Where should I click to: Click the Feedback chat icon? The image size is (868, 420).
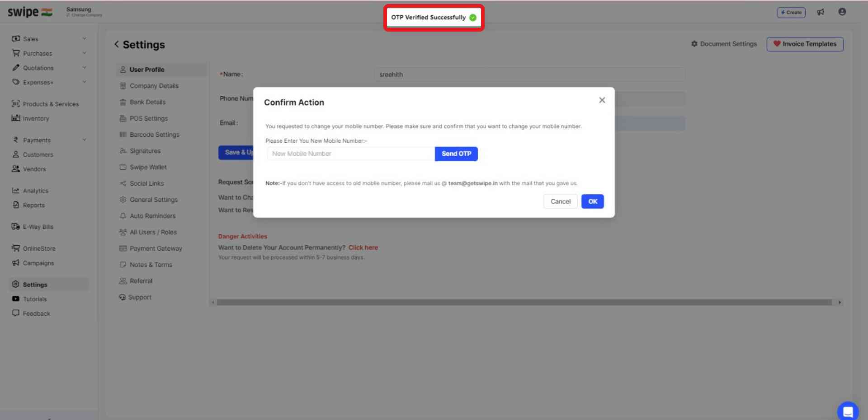point(16,313)
